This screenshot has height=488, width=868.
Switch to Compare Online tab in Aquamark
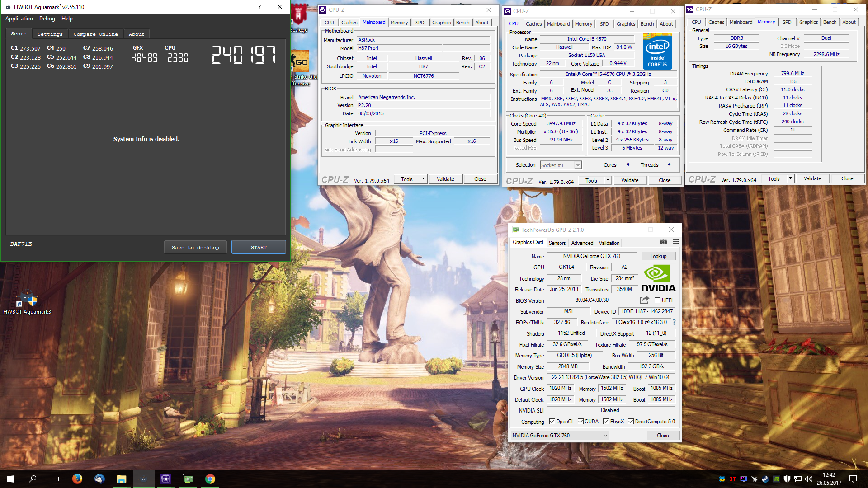tap(95, 34)
